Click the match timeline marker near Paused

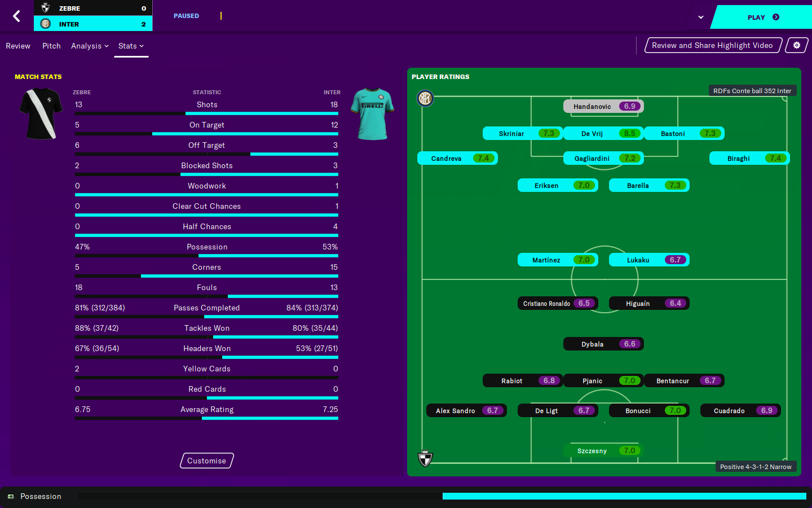coord(221,16)
